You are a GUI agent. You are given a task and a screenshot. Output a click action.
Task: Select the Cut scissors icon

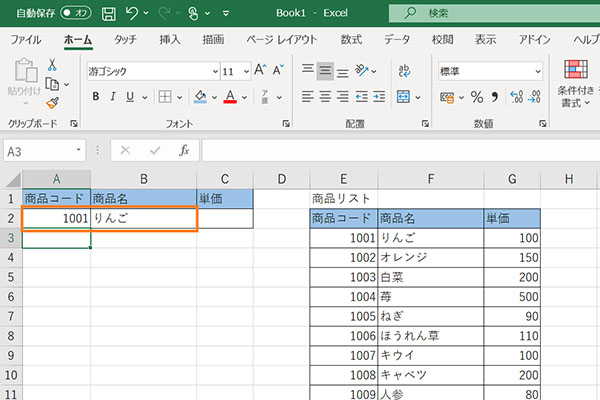(x=52, y=65)
